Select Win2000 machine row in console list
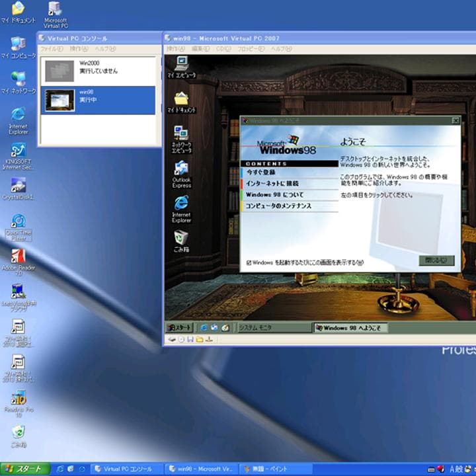This screenshot has height=476, width=476. click(98, 71)
